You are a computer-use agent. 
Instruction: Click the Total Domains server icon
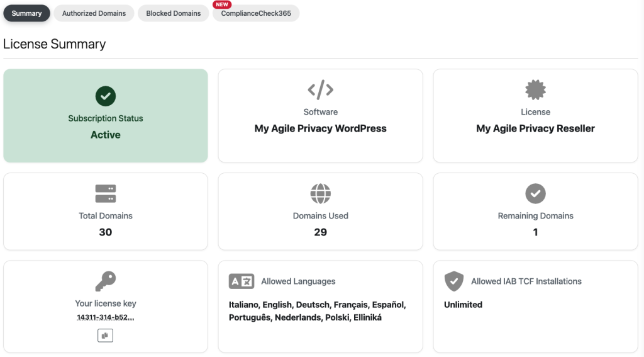pos(106,194)
